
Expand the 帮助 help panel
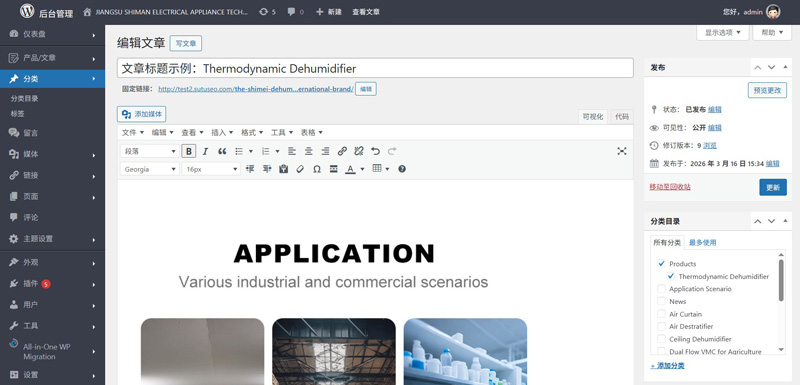click(772, 32)
